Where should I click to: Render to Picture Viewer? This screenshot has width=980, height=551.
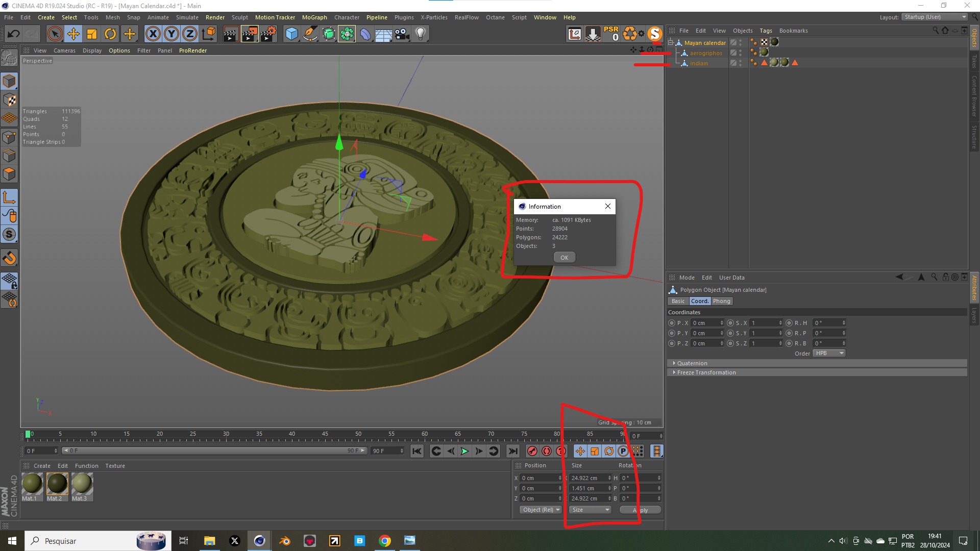[x=250, y=34]
